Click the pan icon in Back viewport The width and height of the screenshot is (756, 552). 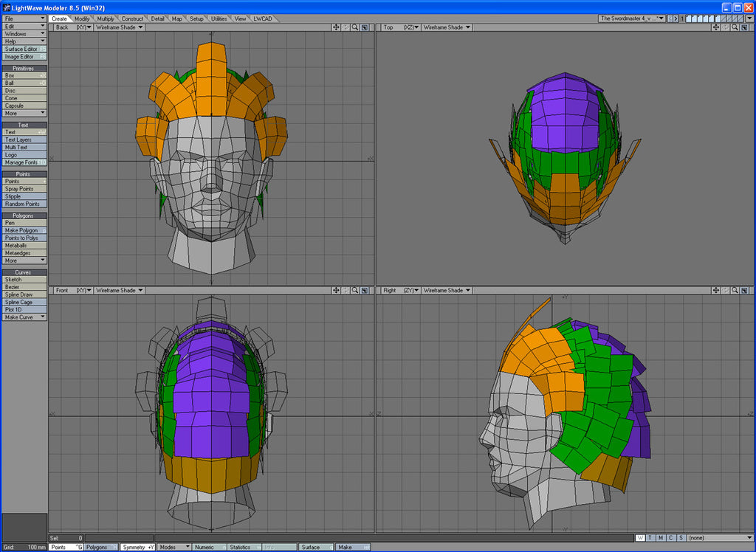336,27
